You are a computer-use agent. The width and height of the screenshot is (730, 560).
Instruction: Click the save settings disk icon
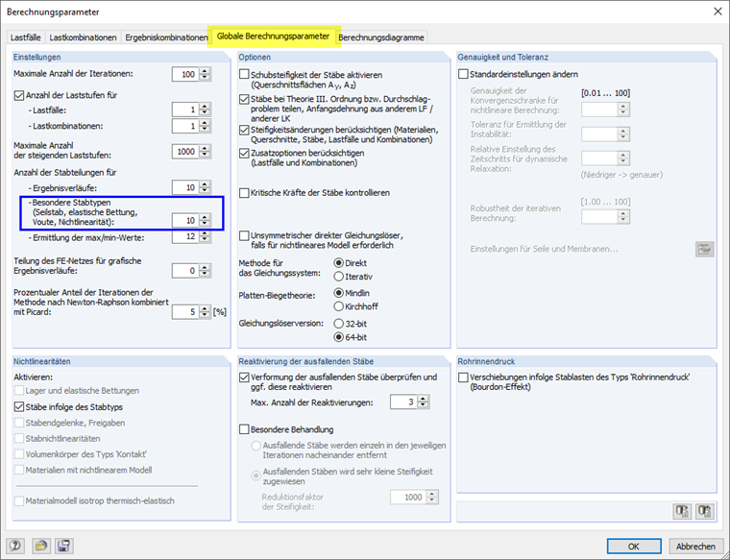click(x=64, y=546)
